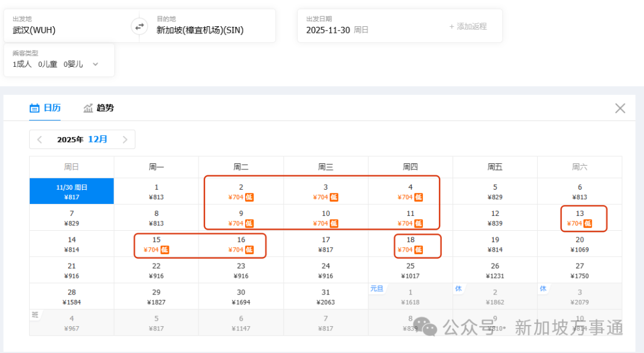Open the passenger type dropdown
This screenshot has height=353, width=644.
[x=95, y=64]
